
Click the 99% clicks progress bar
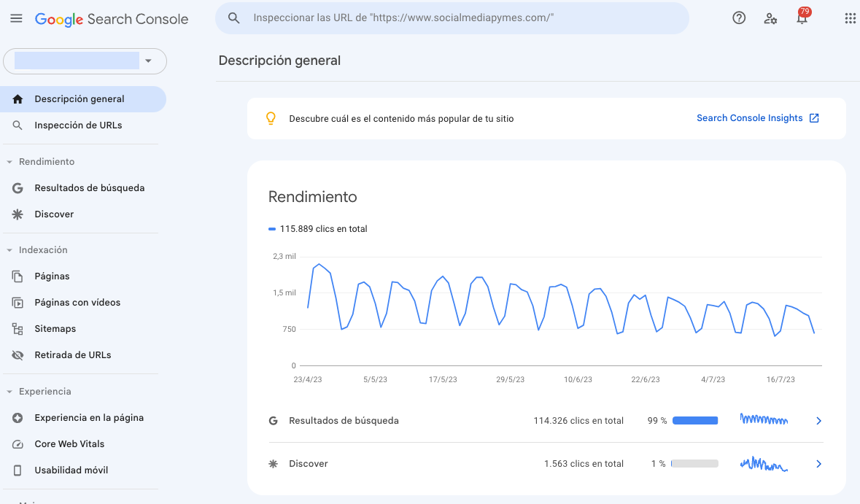click(694, 420)
